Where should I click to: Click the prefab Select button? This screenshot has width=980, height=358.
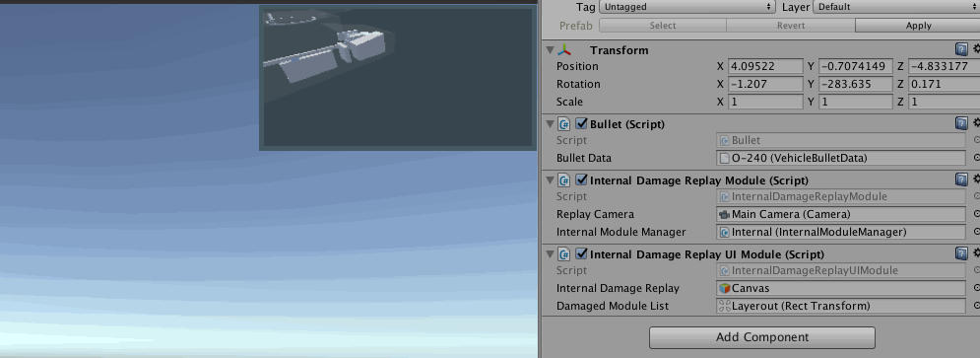(x=663, y=26)
